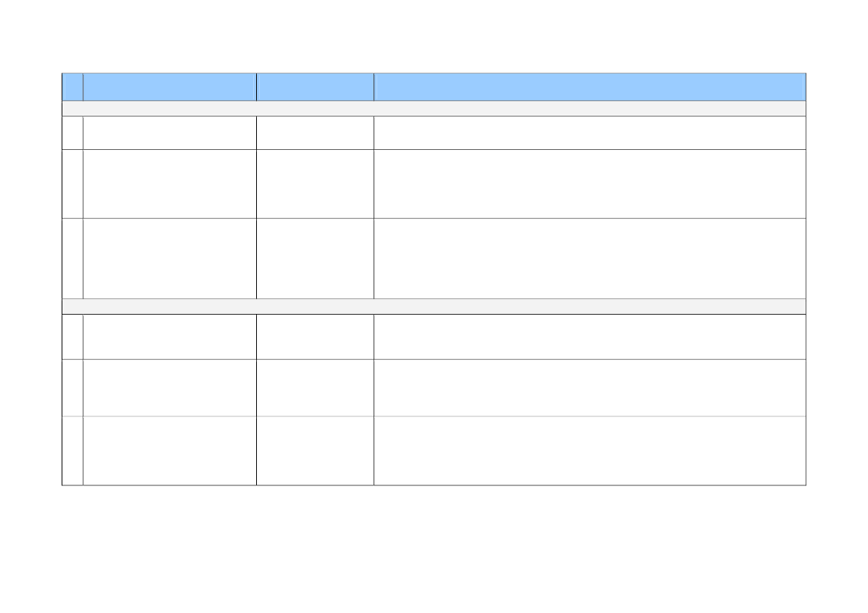Select fifth row's third column cell
The image size is (868, 613).
pos(316,388)
